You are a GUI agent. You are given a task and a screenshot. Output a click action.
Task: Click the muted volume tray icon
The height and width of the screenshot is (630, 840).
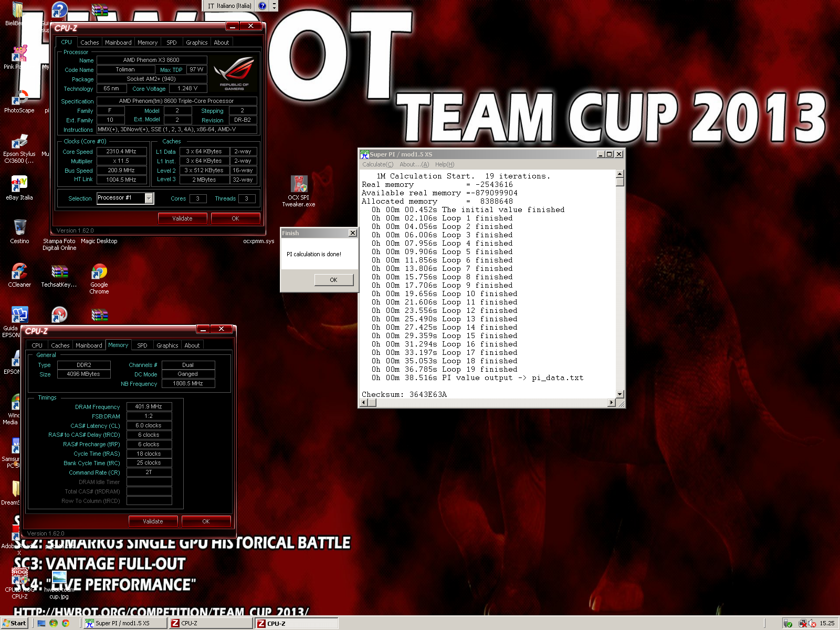coord(813,623)
